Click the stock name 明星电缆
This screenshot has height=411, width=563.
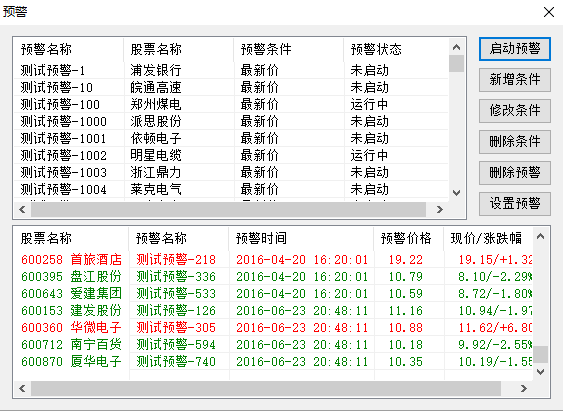[x=156, y=155]
